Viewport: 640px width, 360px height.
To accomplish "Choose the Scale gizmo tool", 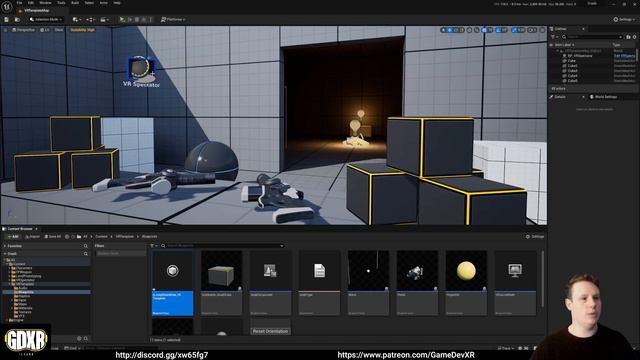I will click(462, 30).
